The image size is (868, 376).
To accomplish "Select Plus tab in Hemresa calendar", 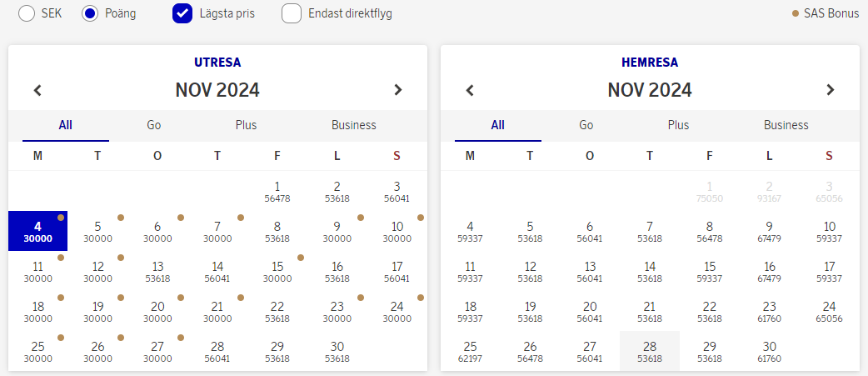I will point(678,125).
